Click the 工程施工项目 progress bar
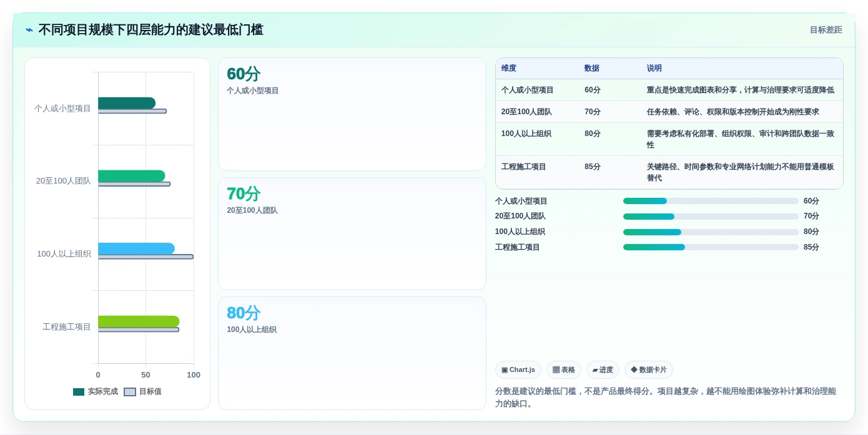The width and height of the screenshot is (868, 435). coord(711,247)
